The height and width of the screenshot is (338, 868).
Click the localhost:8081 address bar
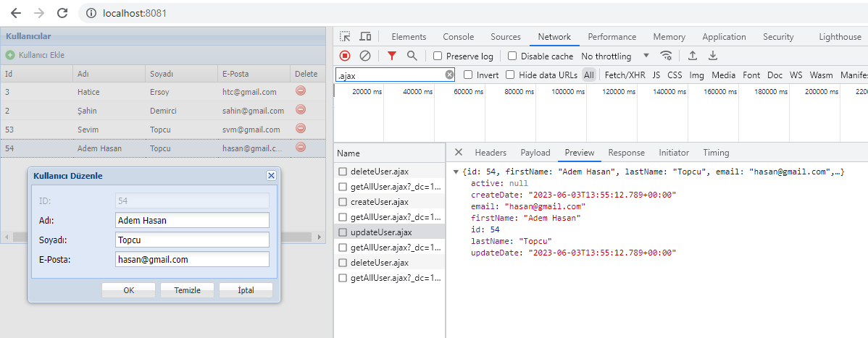click(473, 13)
